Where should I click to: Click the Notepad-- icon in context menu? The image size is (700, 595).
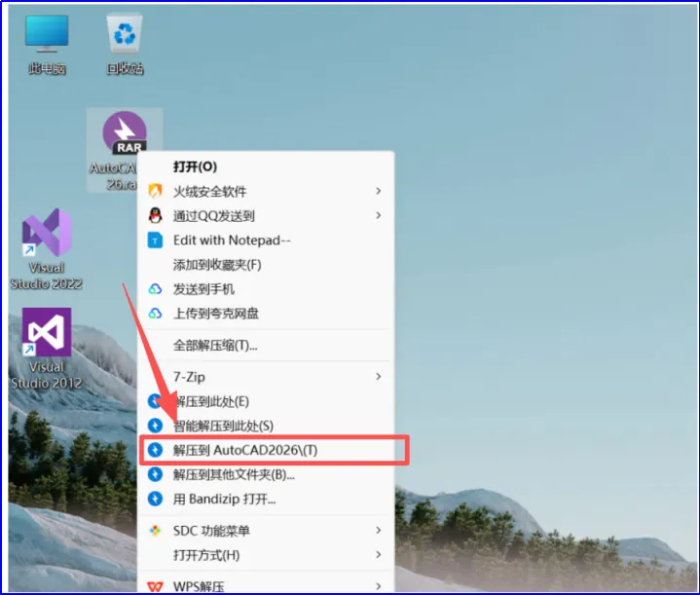[x=155, y=241]
